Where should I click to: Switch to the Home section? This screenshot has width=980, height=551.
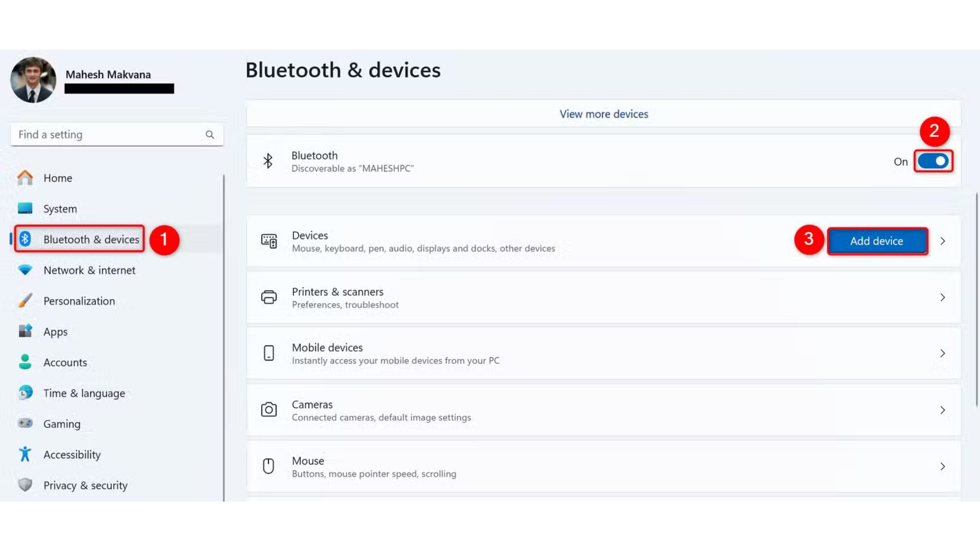click(58, 178)
